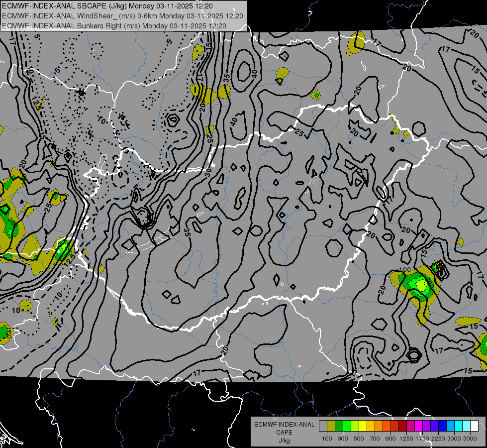Click the legend title ECMWF-INDEX-ANAL
487x448 pixels.
[x=284, y=425]
